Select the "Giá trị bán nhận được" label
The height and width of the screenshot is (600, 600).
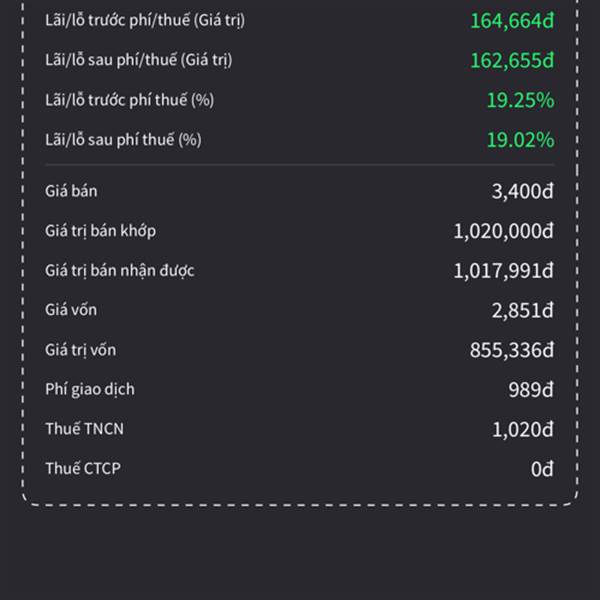pyautogui.click(x=120, y=270)
